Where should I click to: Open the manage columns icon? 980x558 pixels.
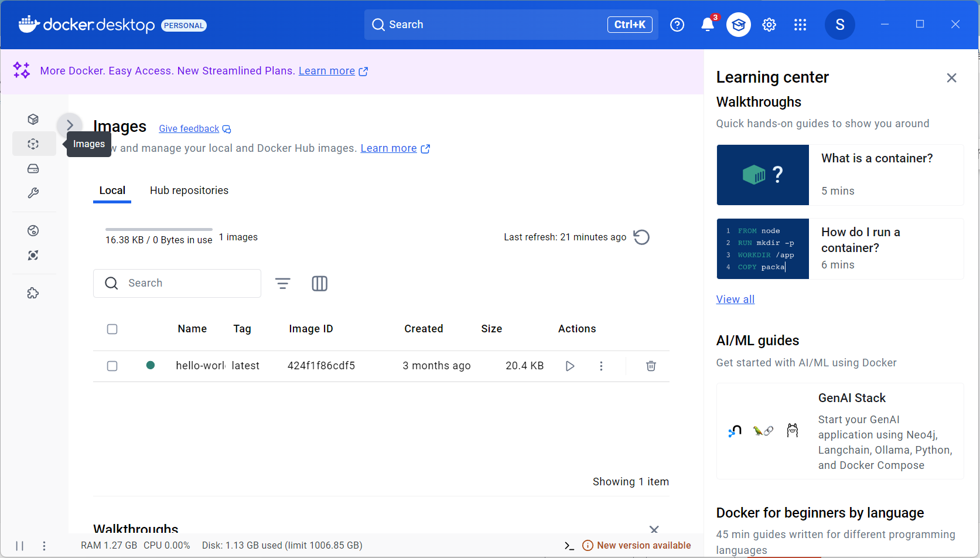[320, 284]
